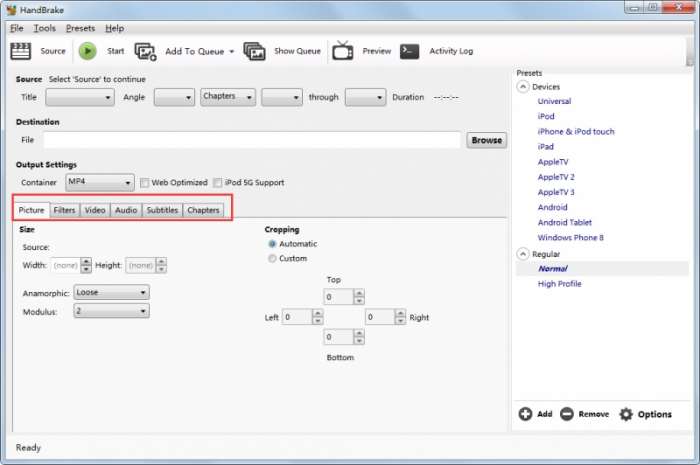The image size is (700, 465).
Task: Tick the iPod 5G Support checkbox
Action: [x=217, y=183]
